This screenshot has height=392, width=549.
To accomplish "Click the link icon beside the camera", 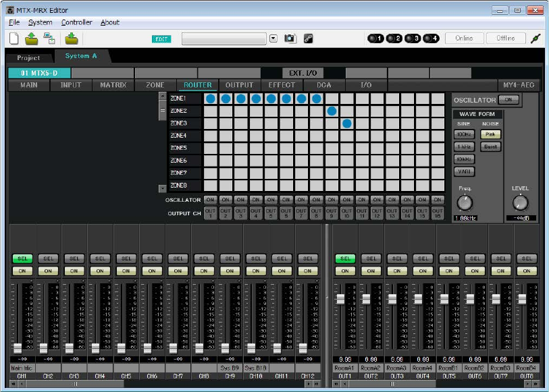I will pos(308,38).
